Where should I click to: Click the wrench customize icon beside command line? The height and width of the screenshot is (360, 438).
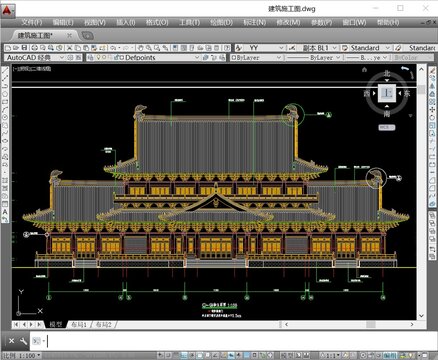(x=23, y=341)
